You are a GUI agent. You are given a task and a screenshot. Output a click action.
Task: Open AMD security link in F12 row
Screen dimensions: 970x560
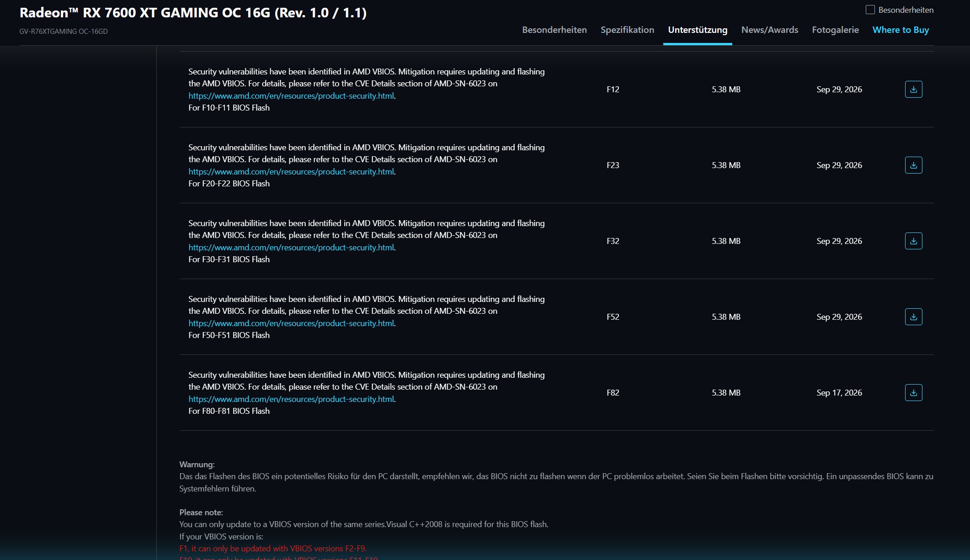[x=291, y=95]
